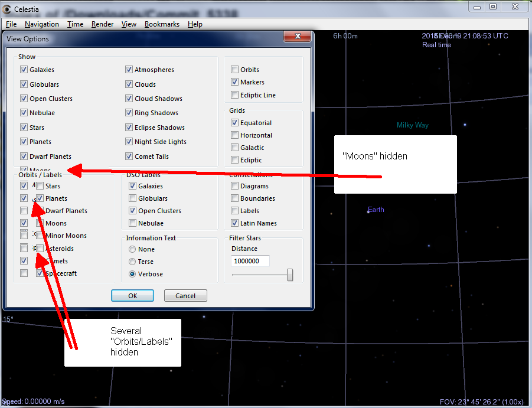Uncheck Planets in the Show group
The height and width of the screenshot is (408, 532).
click(x=24, y=142)
